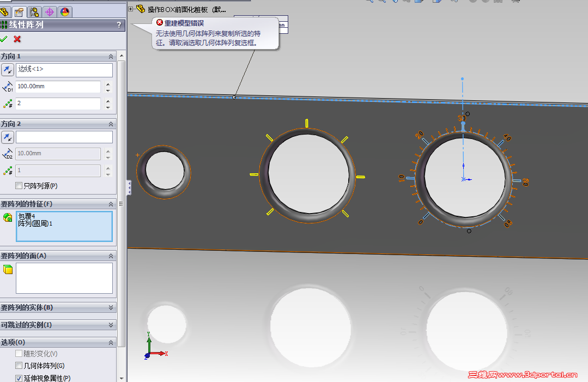Click the faces to pattern selection box
The image size is (588, 382).
(64, 278)
